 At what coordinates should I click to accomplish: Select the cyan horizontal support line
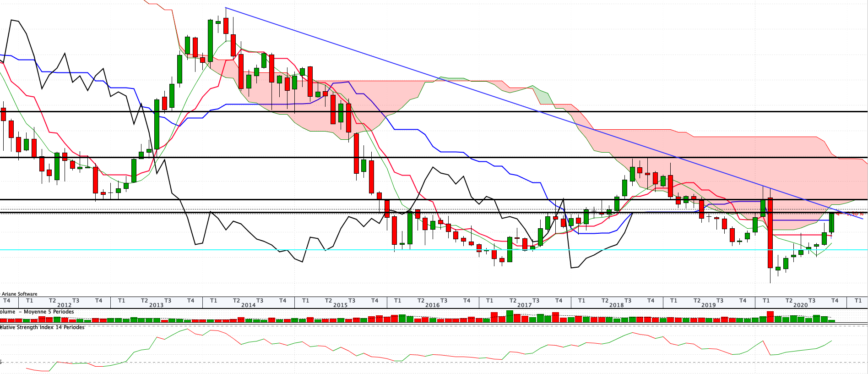(434, 250)
